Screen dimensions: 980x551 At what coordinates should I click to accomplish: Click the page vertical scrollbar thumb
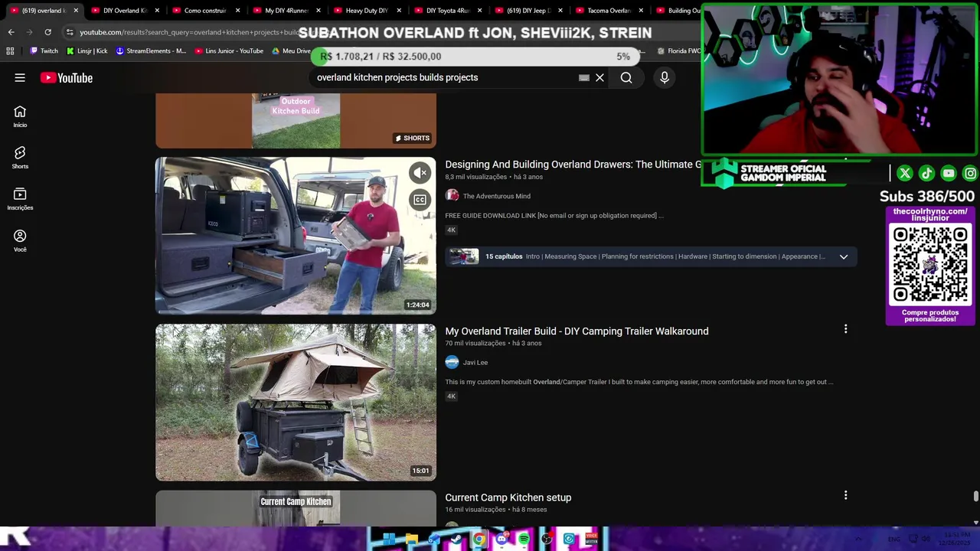[975, 497]
